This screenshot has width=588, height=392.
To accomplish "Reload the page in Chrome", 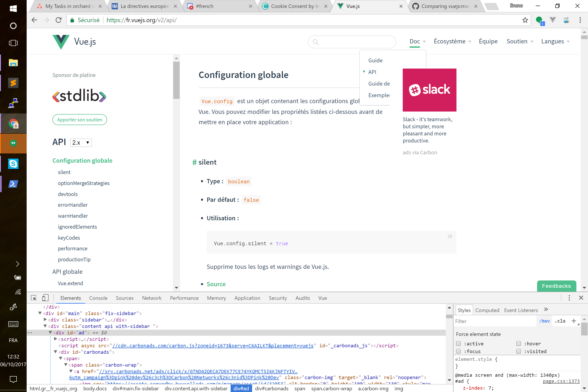I will click(x=58, y=20).
